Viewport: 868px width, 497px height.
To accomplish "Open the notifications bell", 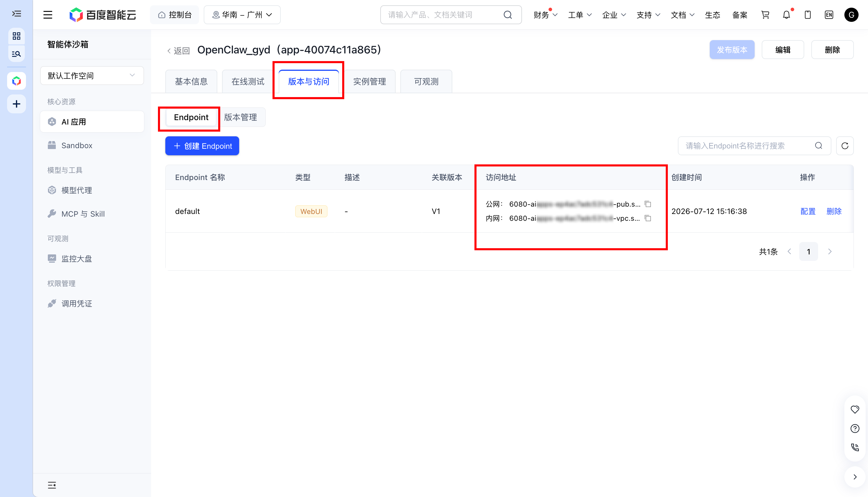I will coord(787,15).
